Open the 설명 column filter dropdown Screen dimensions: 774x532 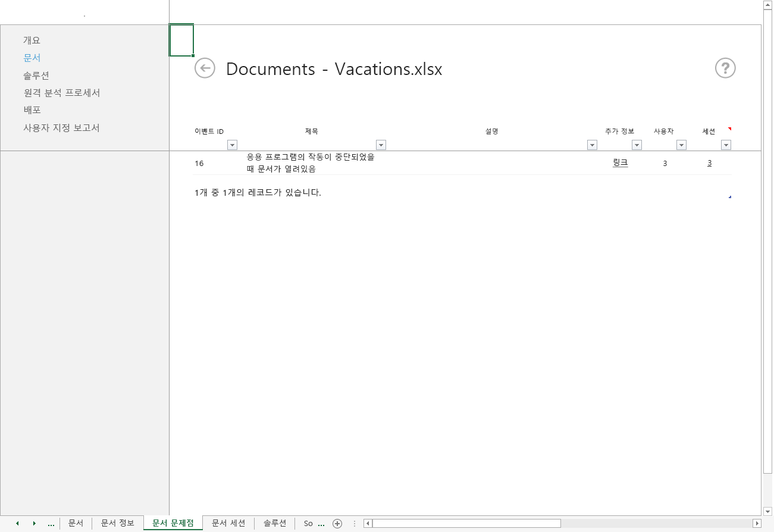592,145
